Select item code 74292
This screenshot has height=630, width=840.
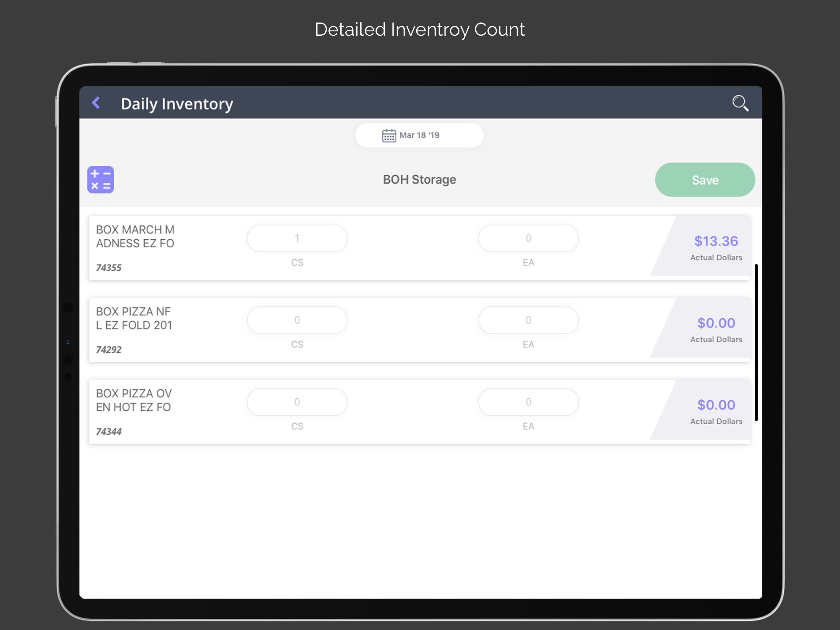109,349
